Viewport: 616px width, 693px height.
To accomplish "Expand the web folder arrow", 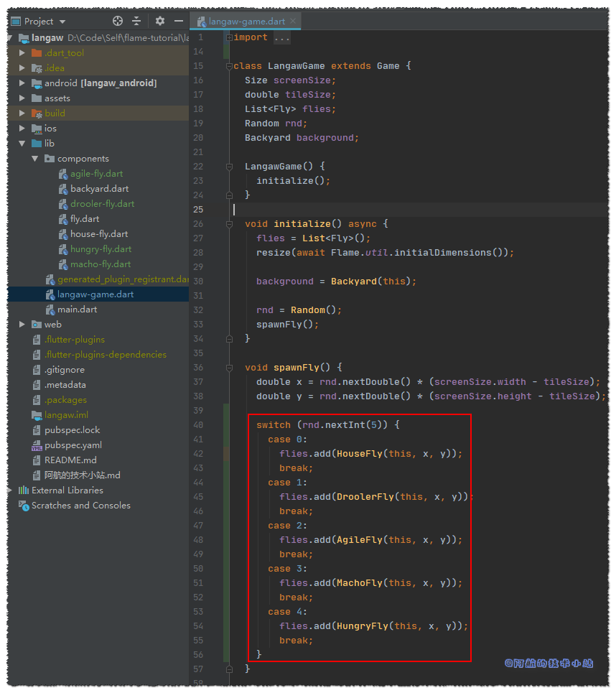I will pos(22,325).
